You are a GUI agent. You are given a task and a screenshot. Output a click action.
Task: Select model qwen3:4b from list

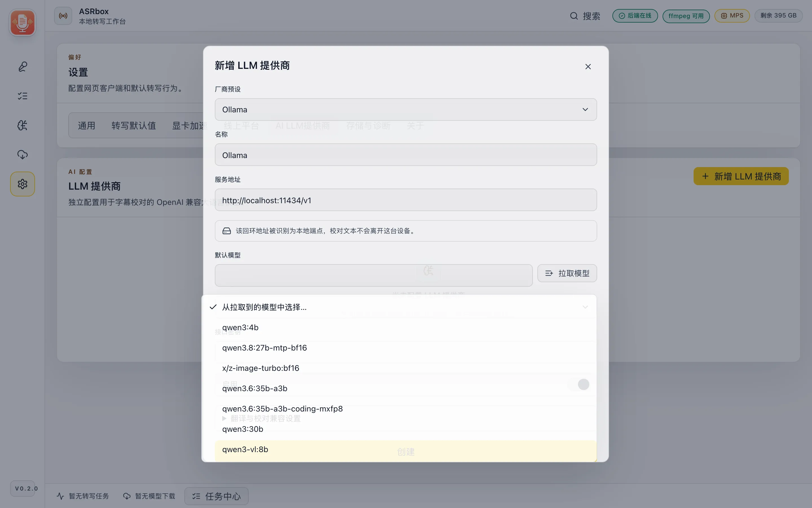pos(399,327)
